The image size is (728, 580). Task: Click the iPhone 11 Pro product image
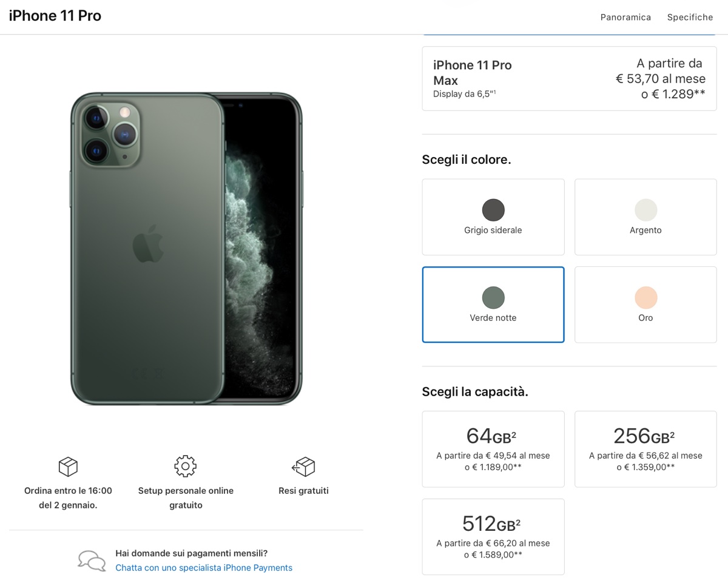(186, 249)
